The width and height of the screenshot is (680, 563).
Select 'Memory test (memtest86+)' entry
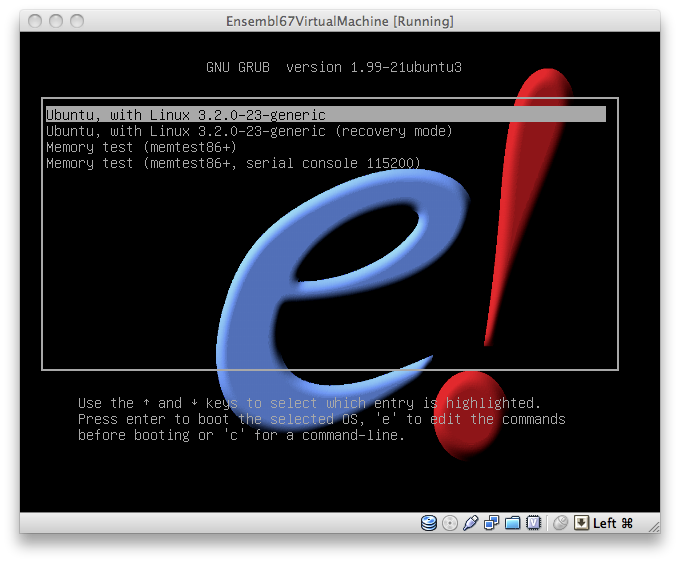point(141,147)
